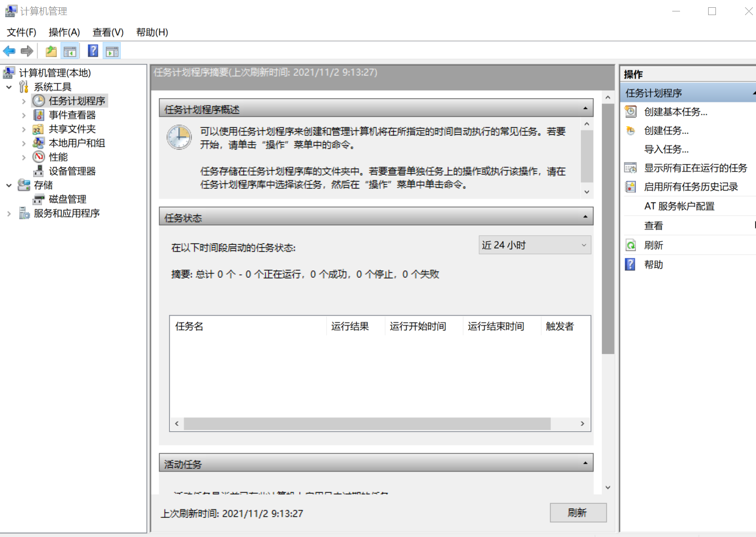This screenshot has height=537, width=756.
Task: Click the Up one level folder icon
Action: click(x=51, y=51)
